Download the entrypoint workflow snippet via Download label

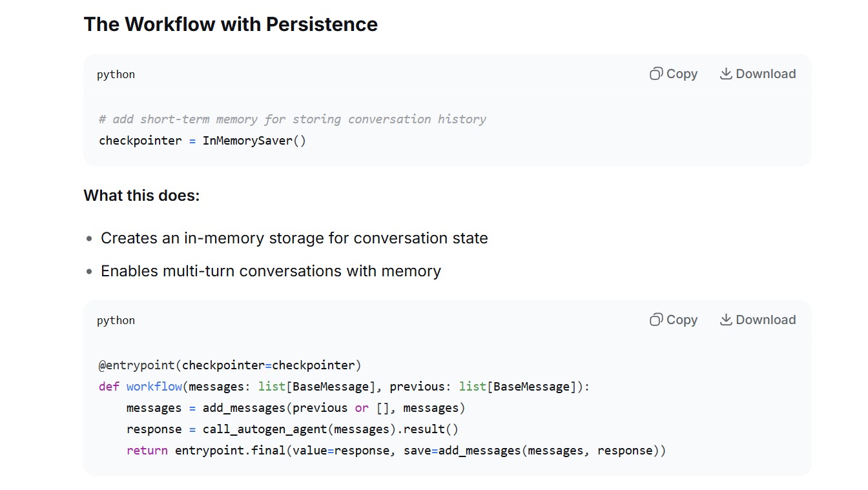point(766,320)
